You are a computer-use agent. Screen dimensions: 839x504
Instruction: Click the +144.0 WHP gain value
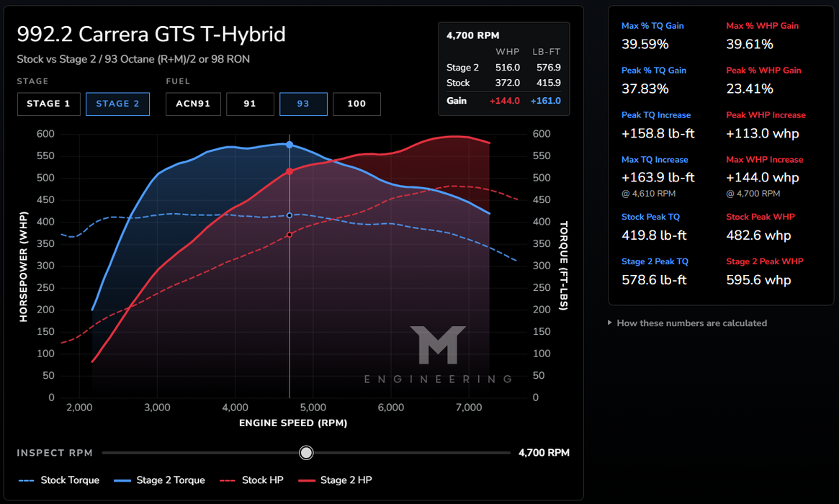(x=505, y=101)
